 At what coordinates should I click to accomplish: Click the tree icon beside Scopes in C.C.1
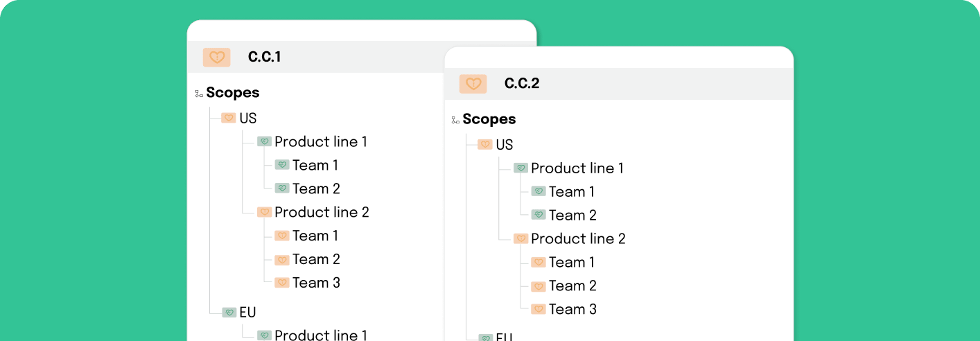pyautogui.click(x=199, y=93)
